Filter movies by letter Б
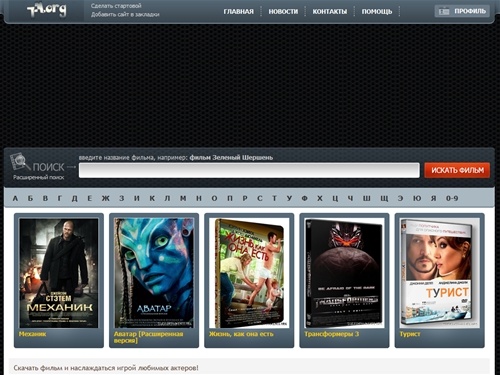Image resolution: width=500 pixels, height=375 pixels. point(30,198)
